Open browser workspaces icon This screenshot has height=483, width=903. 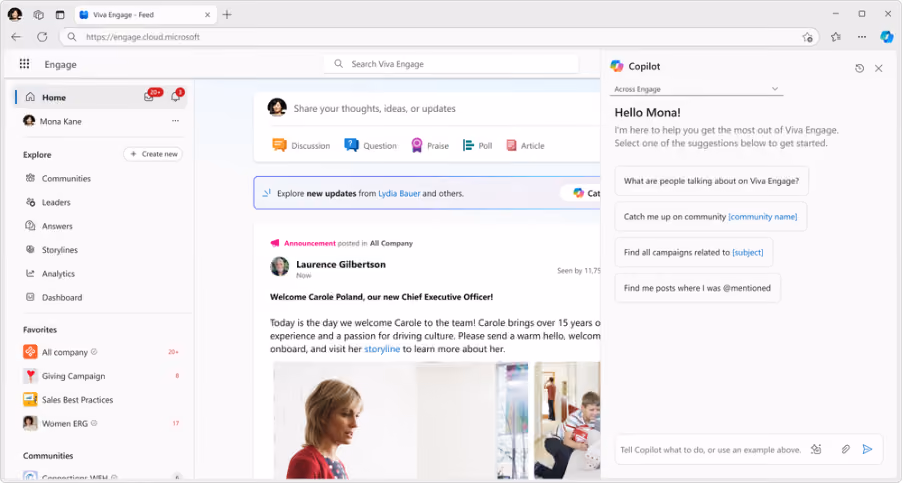pos(38,14)
